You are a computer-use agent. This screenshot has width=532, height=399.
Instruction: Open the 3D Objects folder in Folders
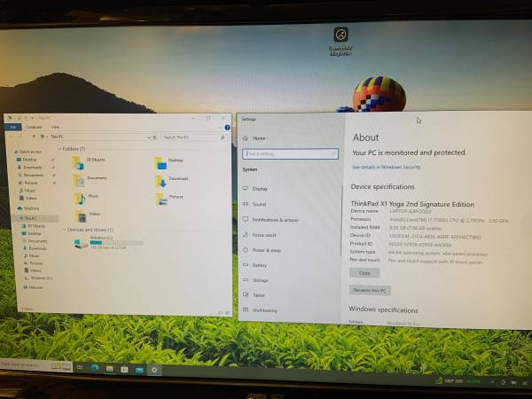coord(88,161)
